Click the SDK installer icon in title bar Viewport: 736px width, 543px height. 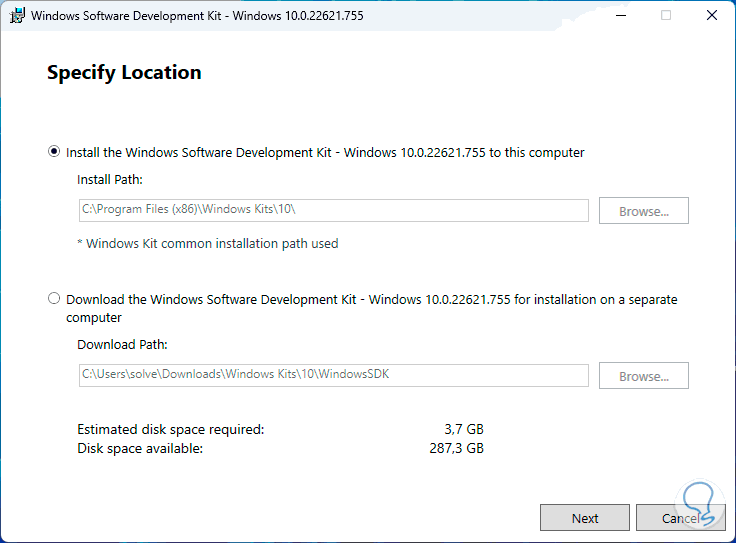coord(17,15)
